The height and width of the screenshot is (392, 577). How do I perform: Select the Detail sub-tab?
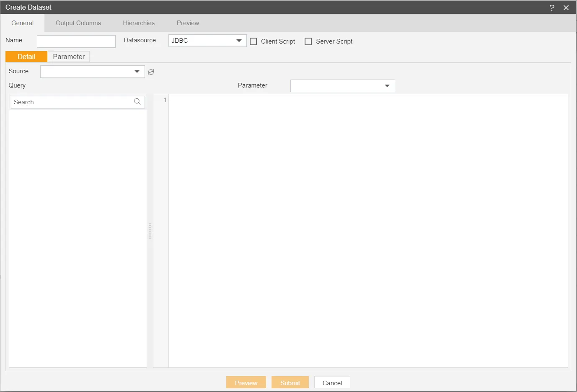pyautogui.click(x=26, y=57)
